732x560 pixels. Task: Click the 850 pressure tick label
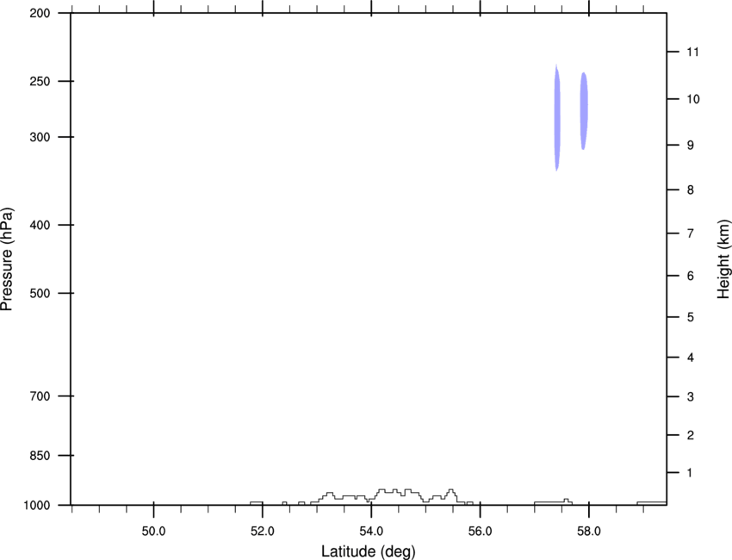pyautogui.click(x=40, y=456)
